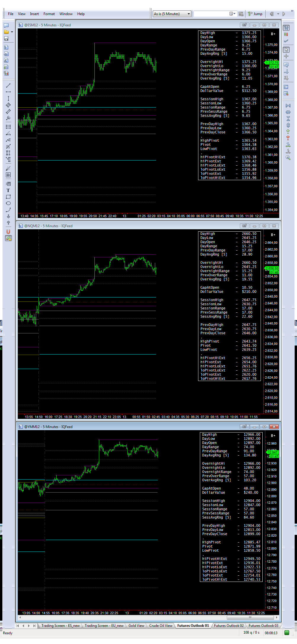Compress bar spacing with inward arrows
This screenshot has height=644, width=297.
click(x=288, y=106)
